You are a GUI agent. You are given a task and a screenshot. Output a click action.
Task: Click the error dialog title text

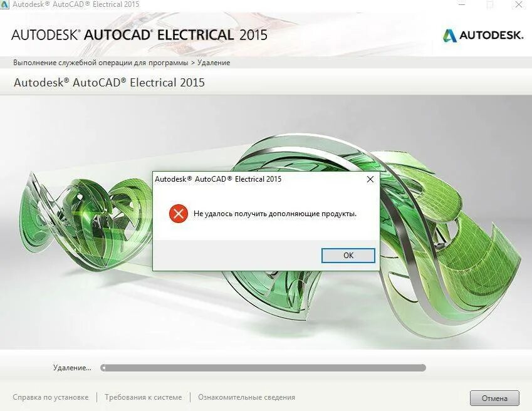tap(218, 179)
